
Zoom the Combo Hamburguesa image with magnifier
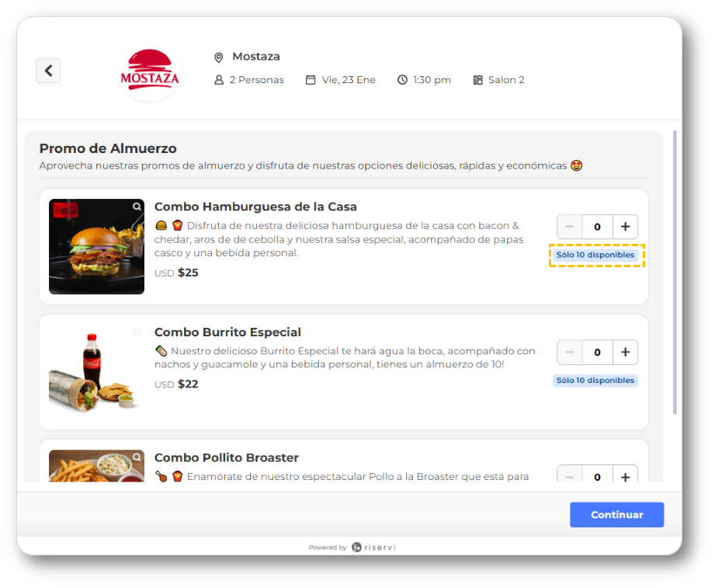coord(137,207)
